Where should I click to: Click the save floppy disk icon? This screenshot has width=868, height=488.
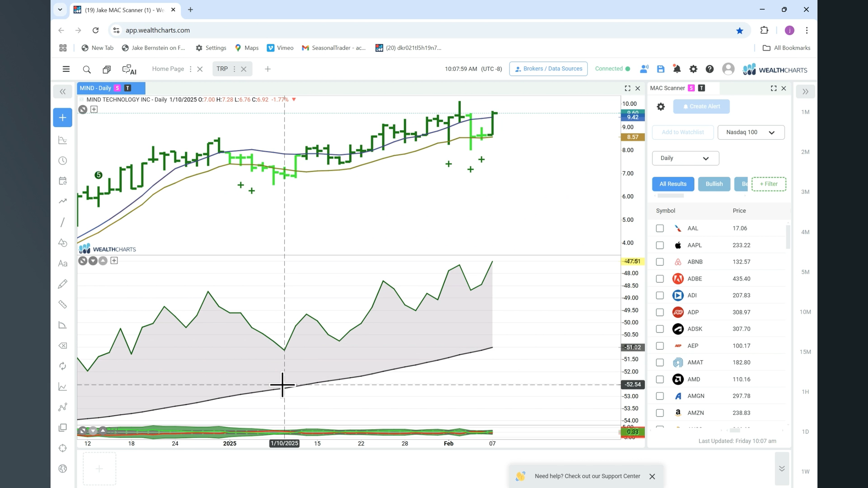(660, 69)
